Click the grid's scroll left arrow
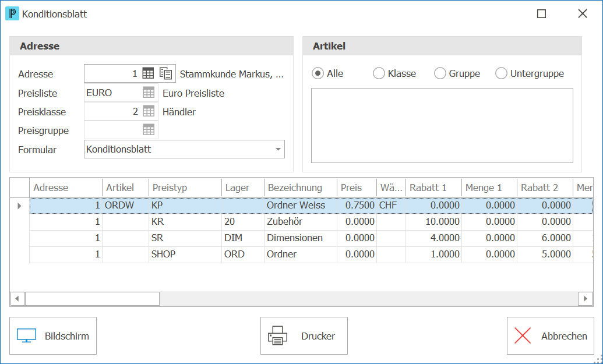The image size is (603, 364). [17, 299]
